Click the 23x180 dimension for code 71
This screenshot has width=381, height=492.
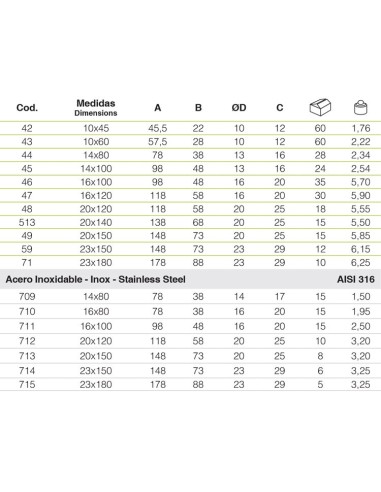(96, 263)
